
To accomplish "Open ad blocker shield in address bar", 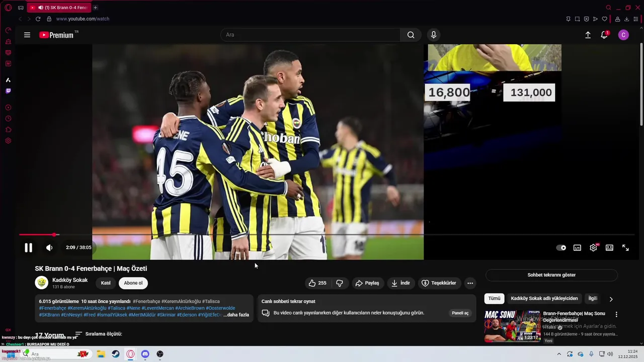I will (586, 19).
